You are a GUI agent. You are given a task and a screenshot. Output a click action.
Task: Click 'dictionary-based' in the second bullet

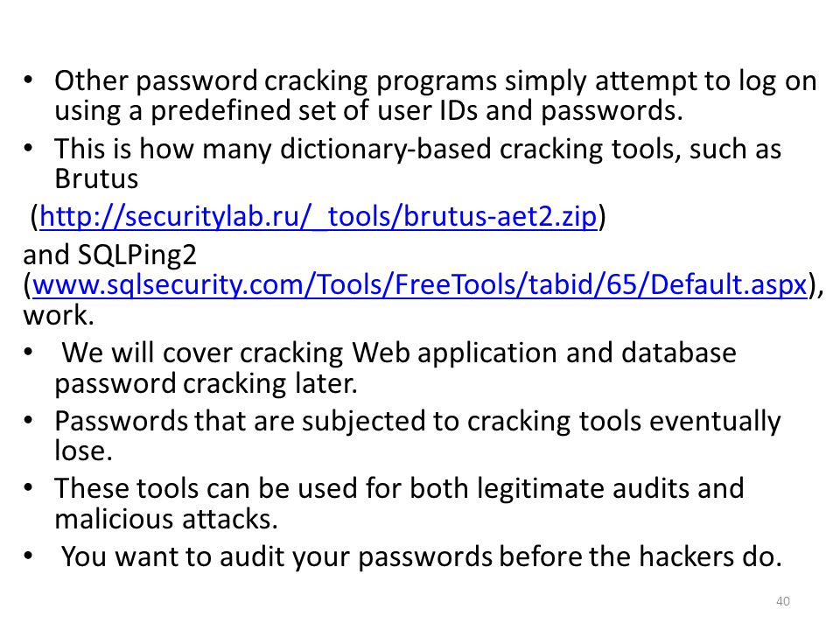[x=386, y=149]
